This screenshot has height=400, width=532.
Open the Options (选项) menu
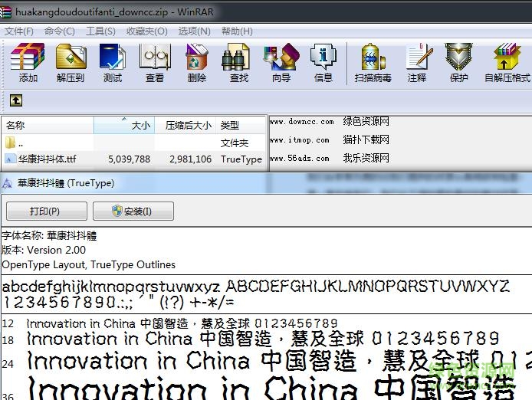click(195, 31)
